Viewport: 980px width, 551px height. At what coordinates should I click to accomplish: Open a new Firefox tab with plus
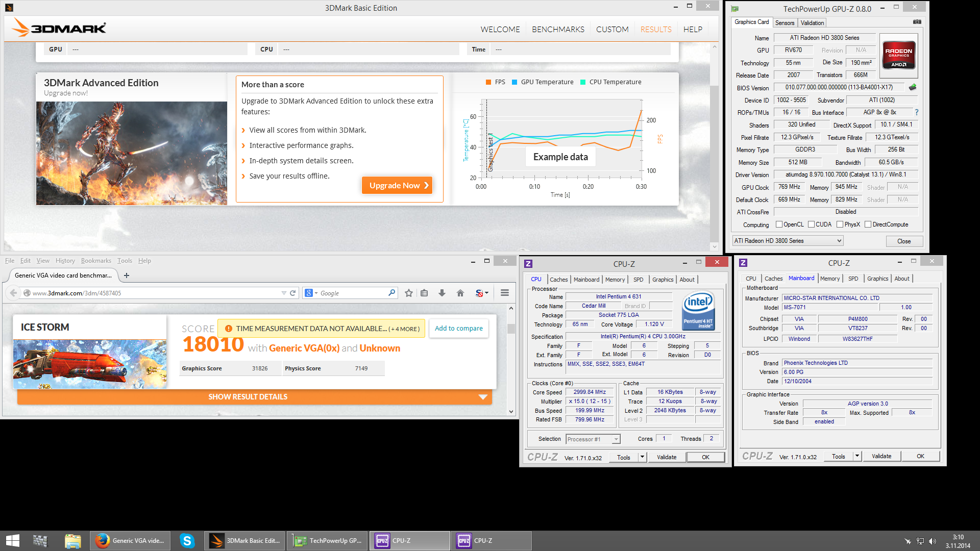click(127, 275)
